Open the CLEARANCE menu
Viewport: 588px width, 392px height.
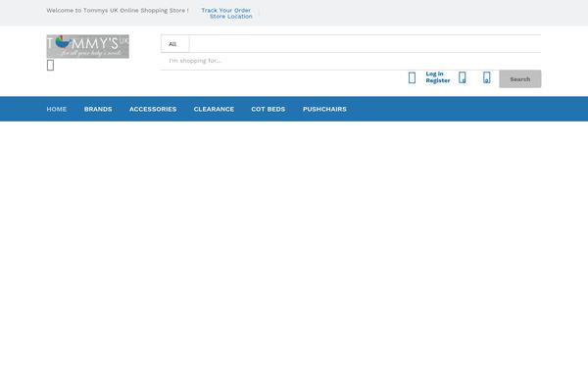click(x=214, y=109)
